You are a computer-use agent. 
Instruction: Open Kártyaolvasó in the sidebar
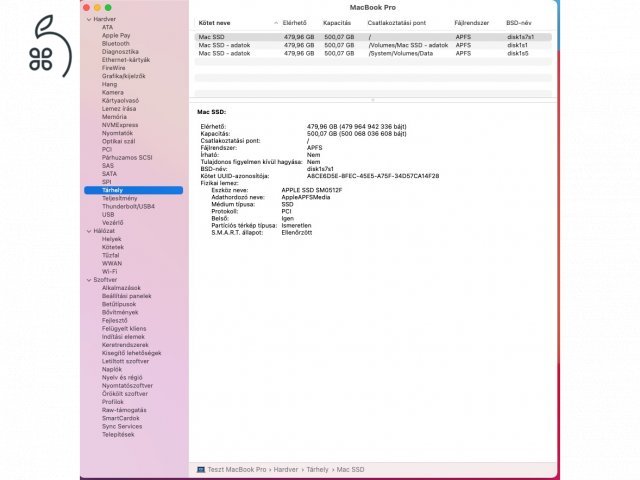point(120,100)
